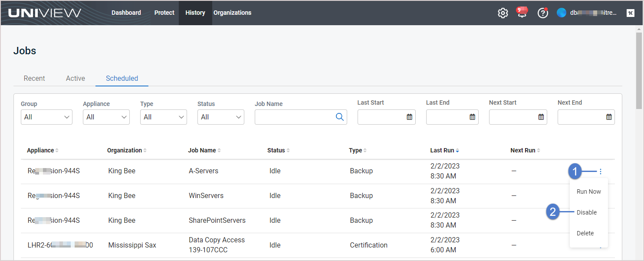This screenshot has width=644, height=261.
Task: Open the Next End calendar picker
Action: pyautogui.click(x=609, y=117)
